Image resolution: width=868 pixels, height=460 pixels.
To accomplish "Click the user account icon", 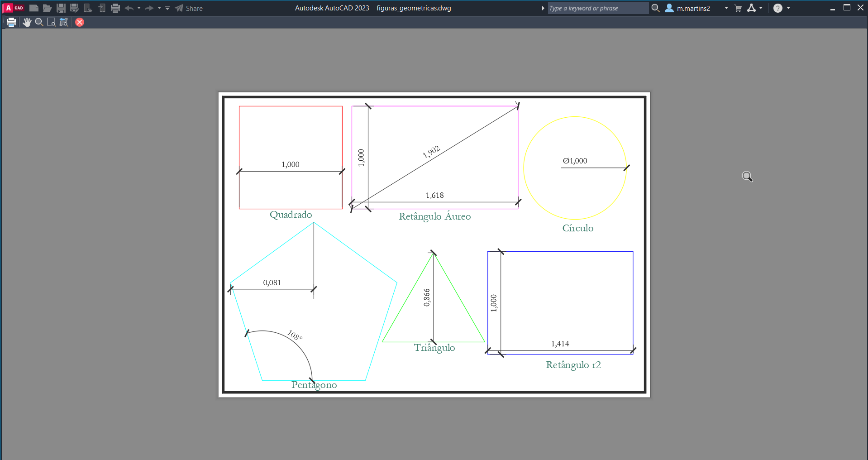I will tap(669, 8).
